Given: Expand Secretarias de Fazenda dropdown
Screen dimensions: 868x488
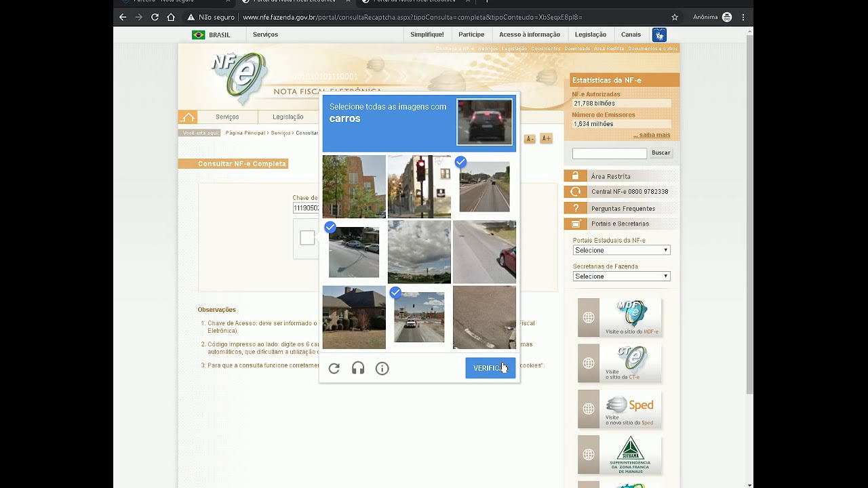Looking at the screenshot, I should pyautogui.click(x=621, y=276).
